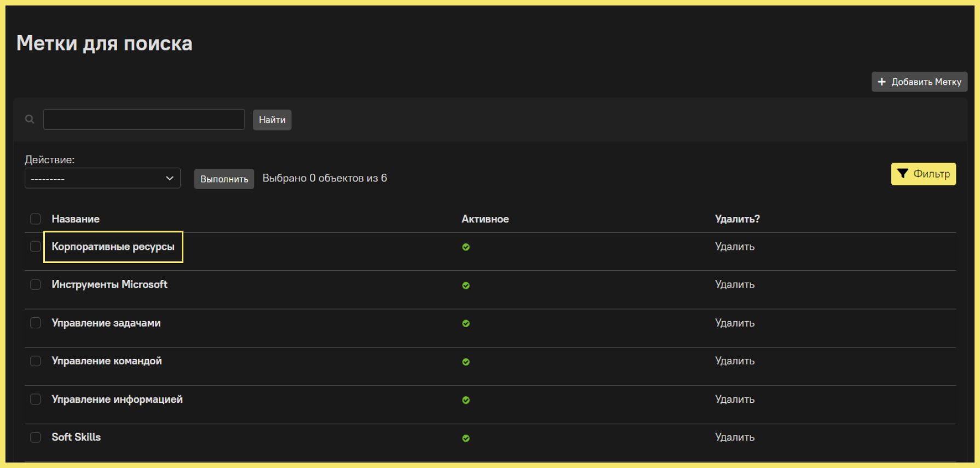Click active checkmark for Инструменты Microsoft

coord(466,286)
